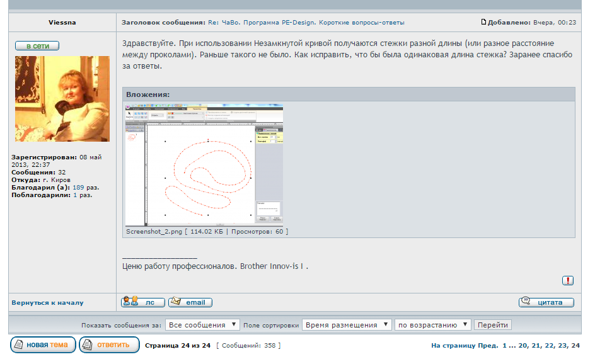Click the small post page icon beside Добавлено
Viewport: 595px width, 364px height.
[483, 22]
